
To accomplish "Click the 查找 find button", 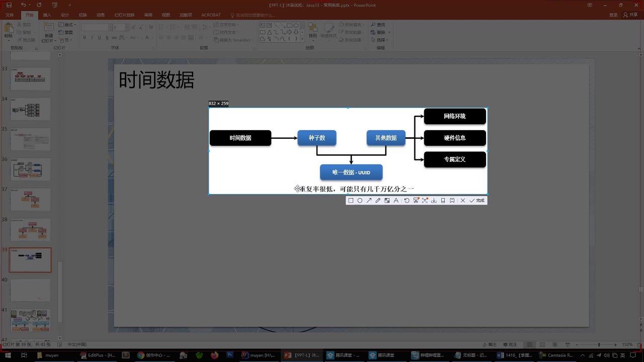I will (x=378, y=25).
